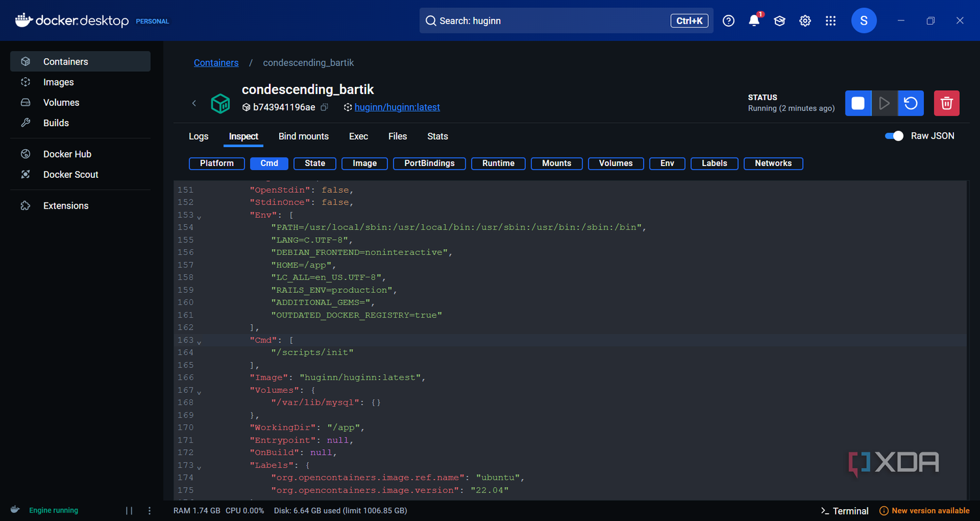Open the help question mark icon
980x521 pixels.
[728, 21]
